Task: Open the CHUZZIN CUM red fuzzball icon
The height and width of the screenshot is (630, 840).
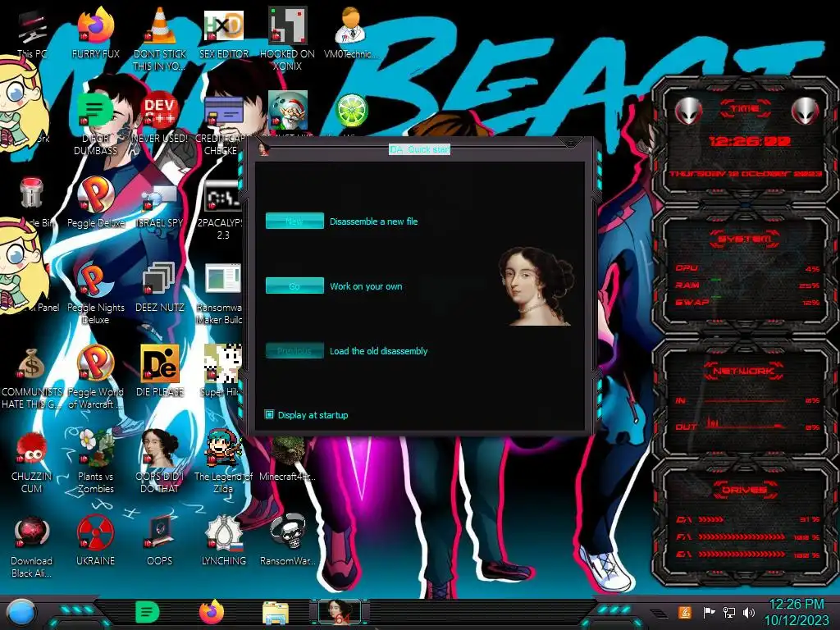Action: click(31, 449)
